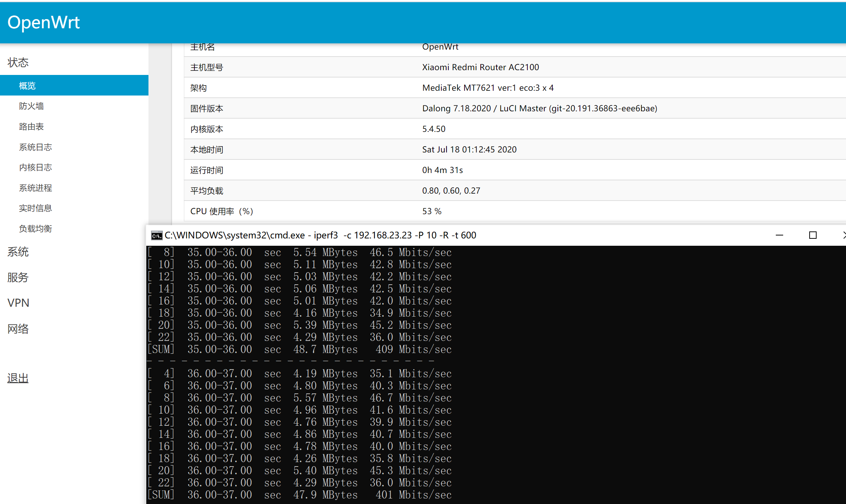This screenshot has height=504, width=846.
Task: Expand the 网络 menu section
Action: click(x=18, y=329)
